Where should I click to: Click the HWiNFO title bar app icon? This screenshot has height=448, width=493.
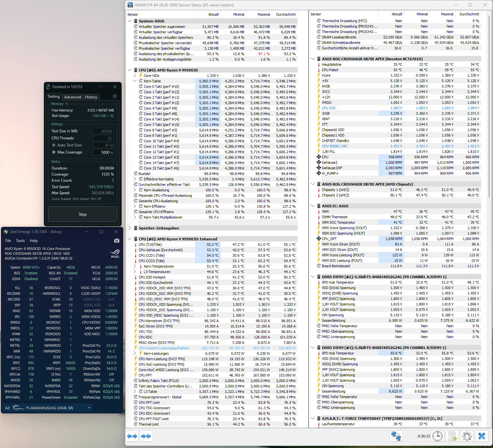click(x=130, y=5)
